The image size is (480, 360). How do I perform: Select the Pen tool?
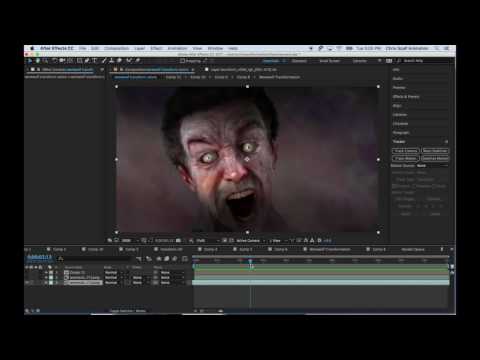87,61
